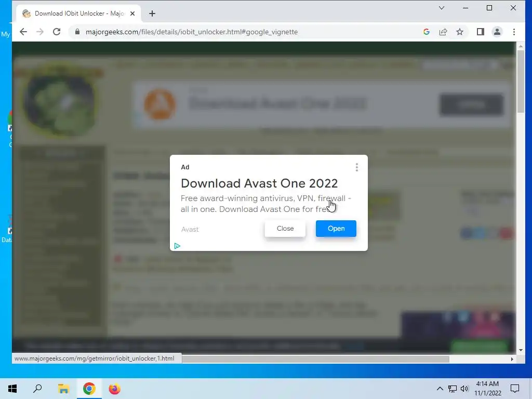This screenshot has height=399, width=532.
Task: Close the Download IObit Unlocker tab
Action: coord(132,14)
